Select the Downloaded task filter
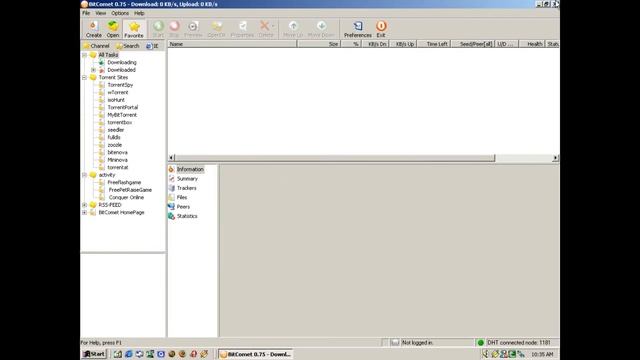Image resolution: width=640 pixels, height=360 pixels. [121, 70]
